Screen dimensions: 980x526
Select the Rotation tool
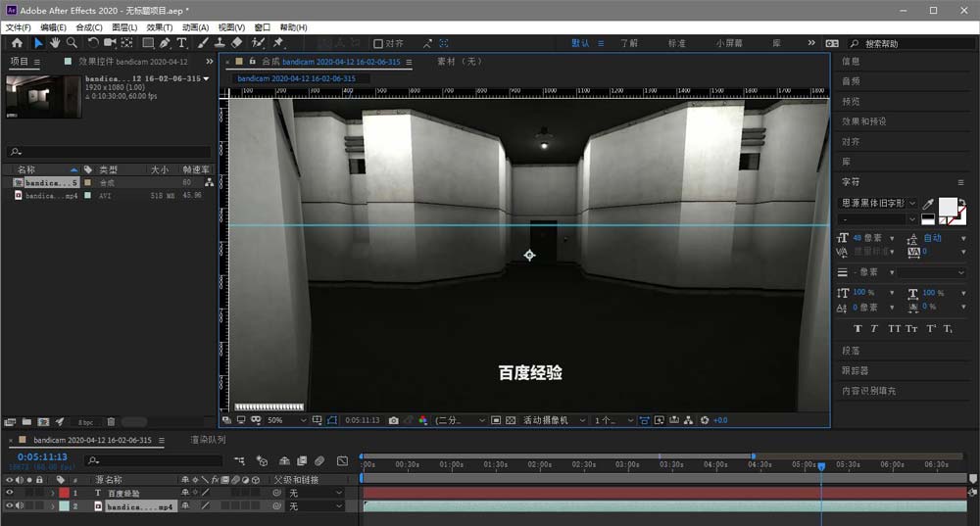pos(92,42)
